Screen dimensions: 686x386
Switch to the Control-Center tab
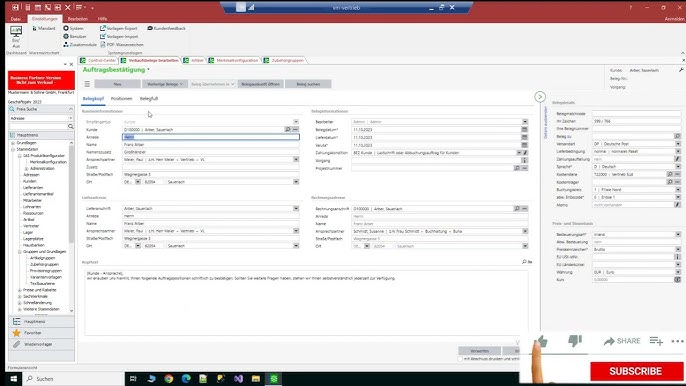tap(98, 60)
